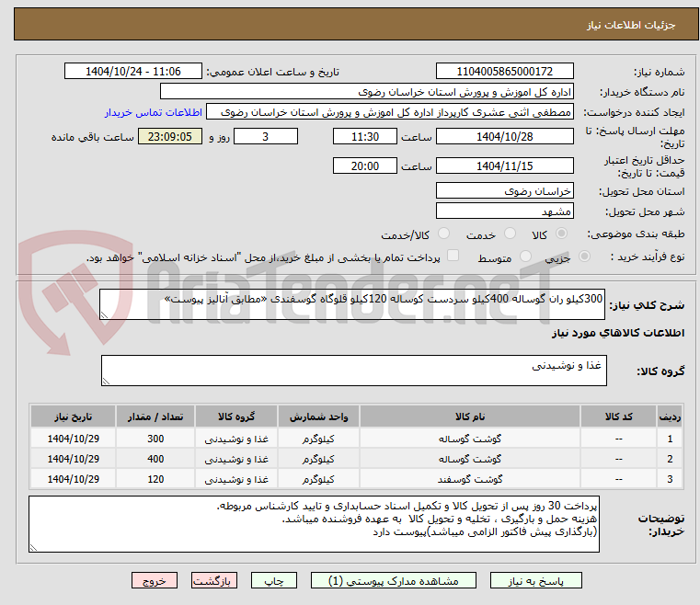
Task: Open 'اطلاعات تماس خریدار' link
Action: click(153, 112)
